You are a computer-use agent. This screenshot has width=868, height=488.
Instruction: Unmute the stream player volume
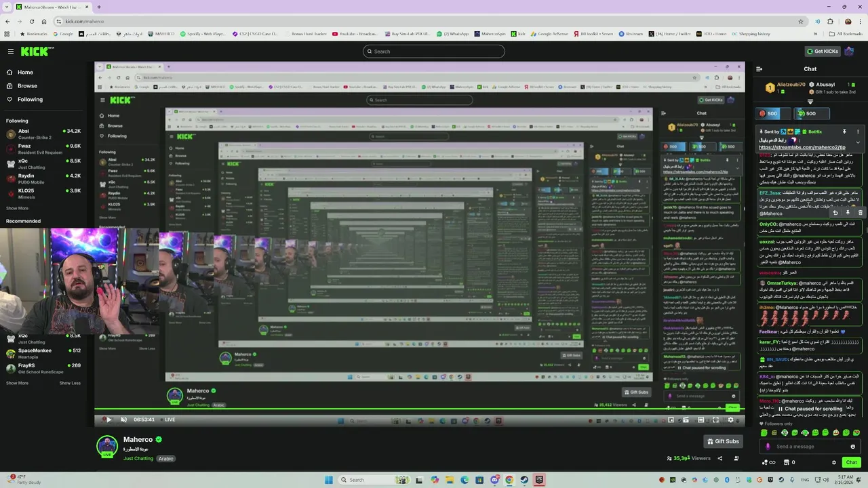(123, 420)
